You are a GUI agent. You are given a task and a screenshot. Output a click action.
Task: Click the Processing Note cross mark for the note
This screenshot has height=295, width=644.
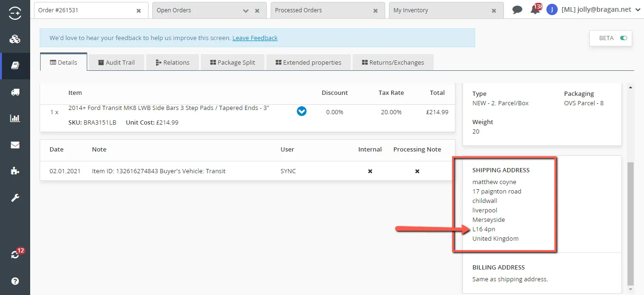point(417,171)
